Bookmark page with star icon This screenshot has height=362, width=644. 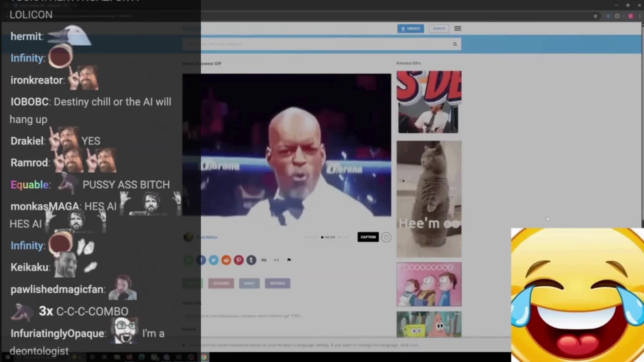595,16
